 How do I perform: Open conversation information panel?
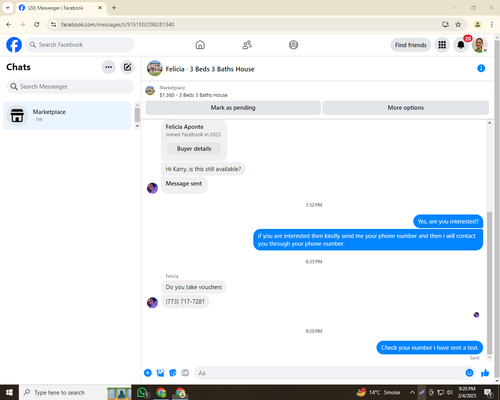[481, 68]
